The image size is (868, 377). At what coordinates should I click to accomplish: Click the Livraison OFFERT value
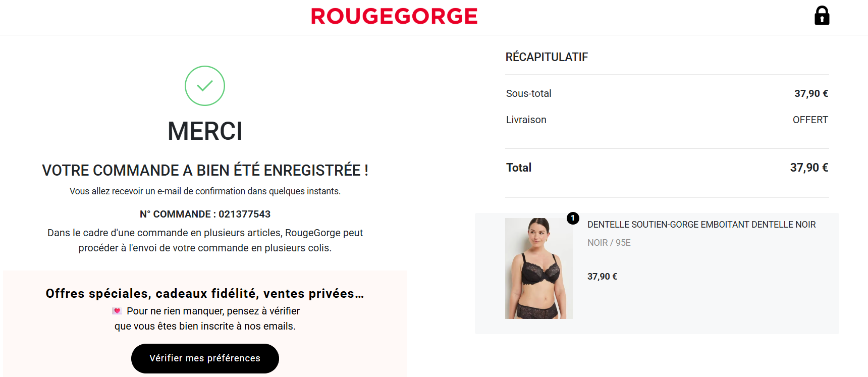(x=810, y=120)
